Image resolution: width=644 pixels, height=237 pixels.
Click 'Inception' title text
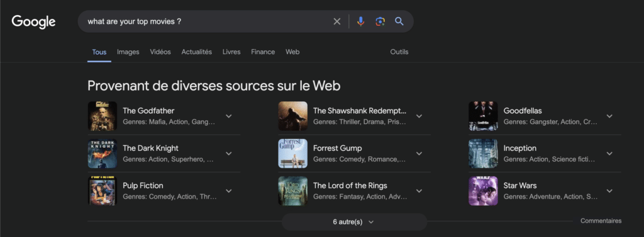pyautogui.click(x=520, y=148)
